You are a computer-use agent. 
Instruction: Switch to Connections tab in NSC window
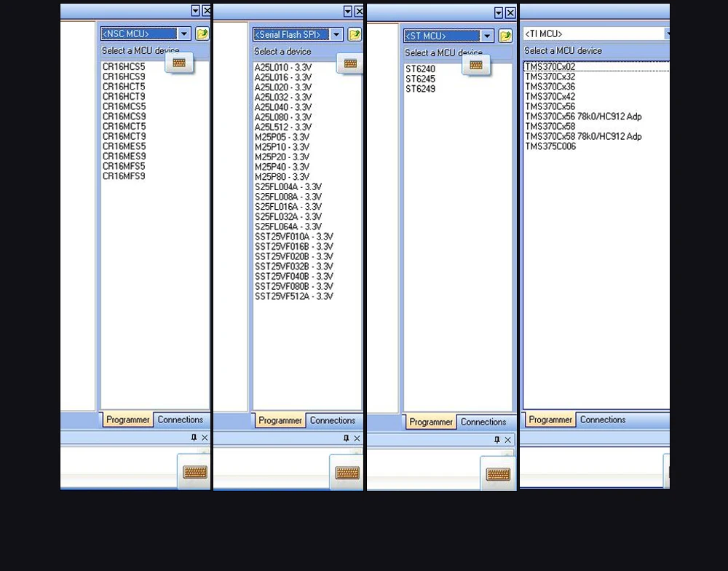click(x=180, y=420)
